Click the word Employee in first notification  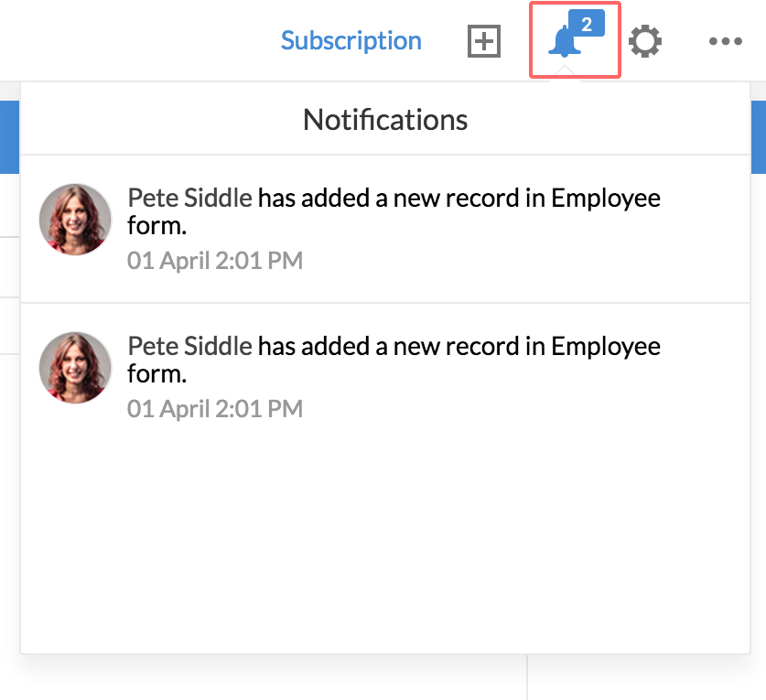[605, 199]
